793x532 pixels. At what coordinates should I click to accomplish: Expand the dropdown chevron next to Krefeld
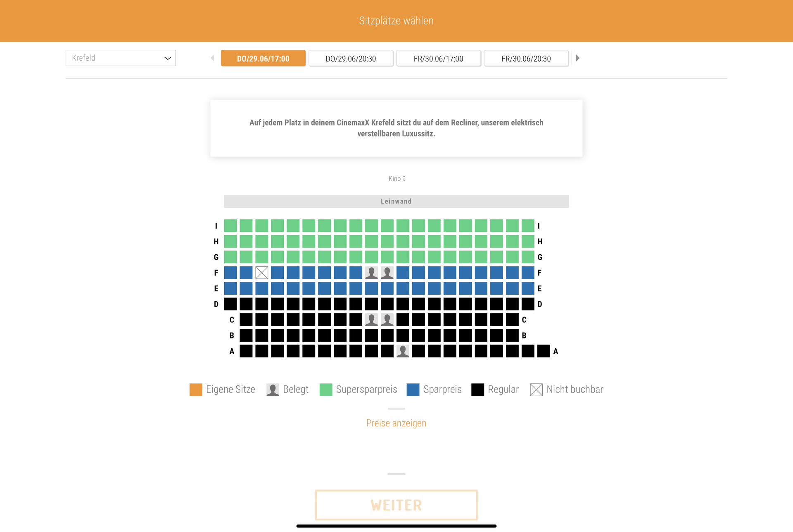(168, 58)
